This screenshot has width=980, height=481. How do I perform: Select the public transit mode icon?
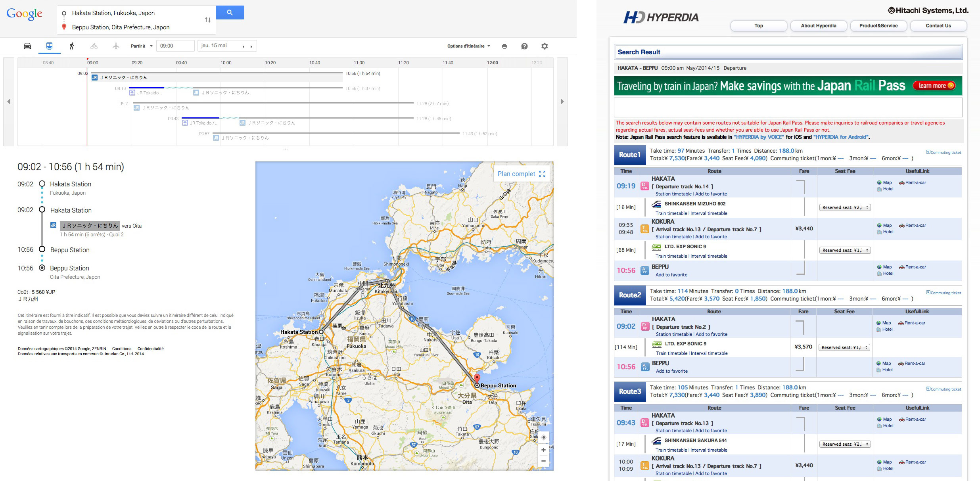[x=50, y=46]
